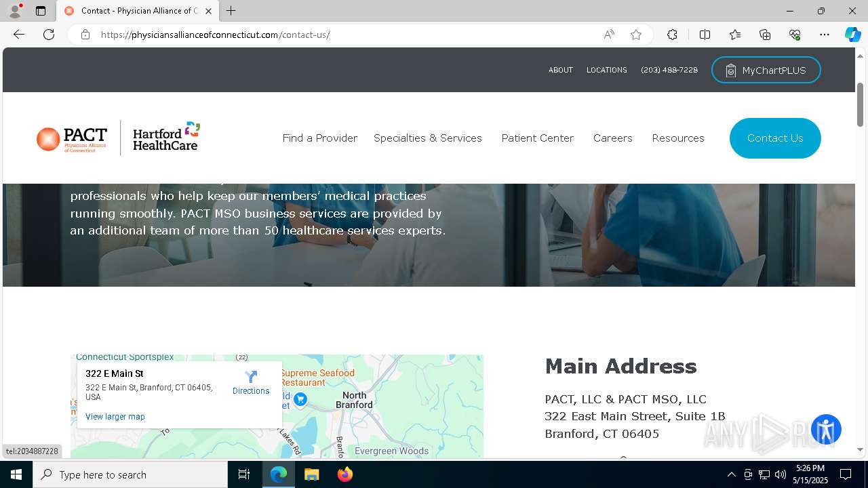
Task: Select the Main Address heading
Action: coord(620,366)
